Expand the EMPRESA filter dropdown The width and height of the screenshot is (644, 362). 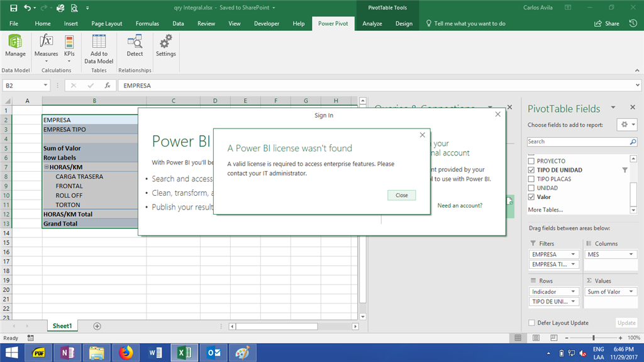tap(573, 254)
